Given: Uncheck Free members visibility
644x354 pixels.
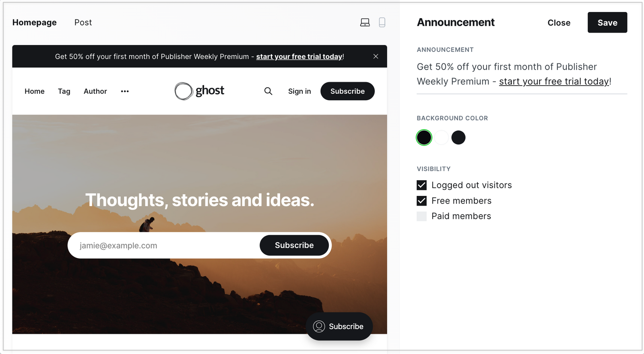Looking at the screenshot, I should tap(421, 201).
